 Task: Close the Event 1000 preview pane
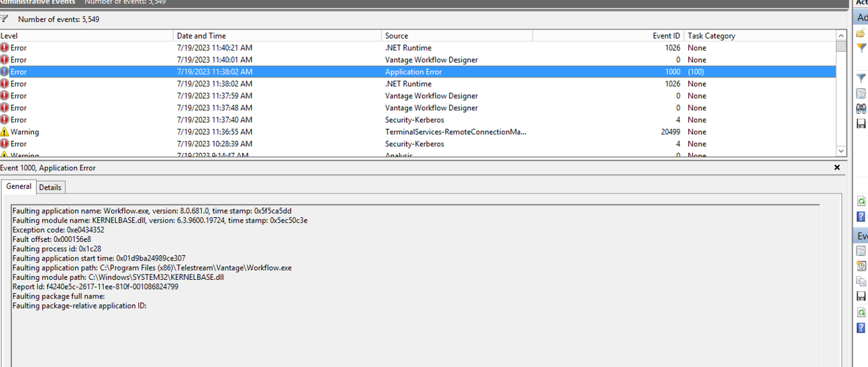[x=837, y=168]
